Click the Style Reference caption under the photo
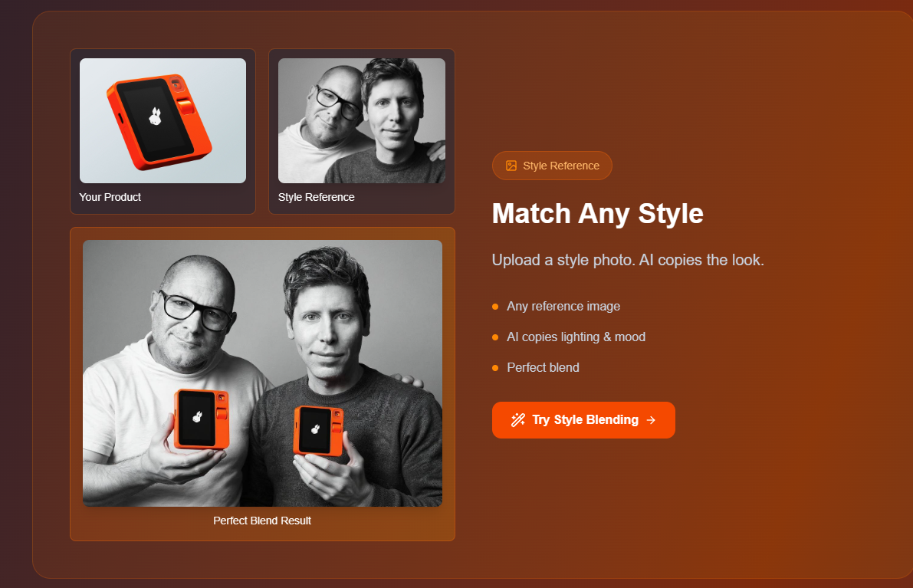The width and height of the screenshot is (913, 588). point(316,197)
